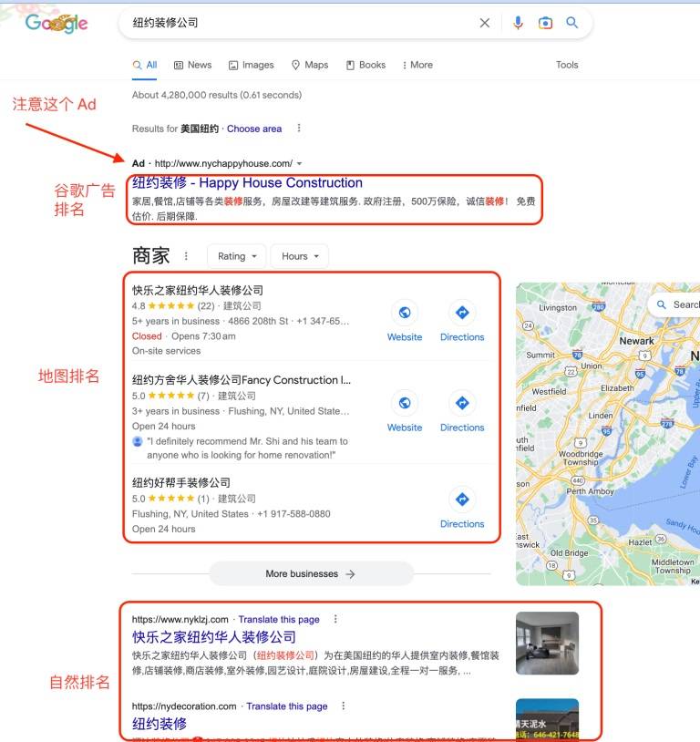Open the Hours filter dropdown
This screenshot has width=700, height=742.
tap(300, 256)
